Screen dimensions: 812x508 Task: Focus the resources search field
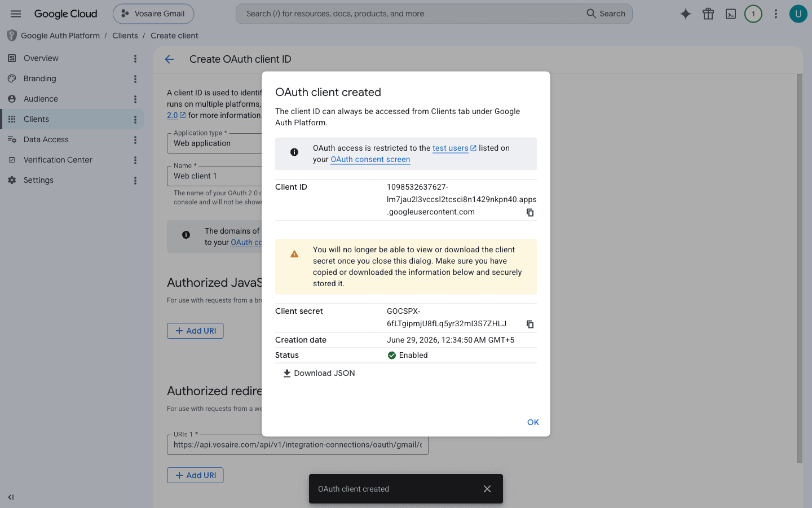point(412,14)
